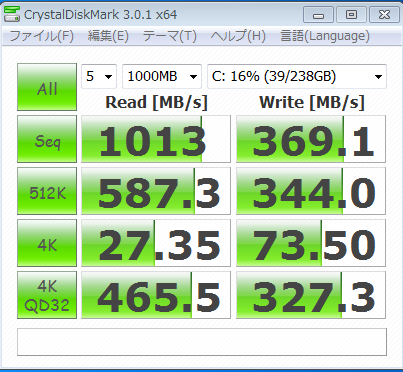Minimize the CrystalDiskMark window
The width and height of the screenshot is (403, 372).
pyautogui.click(x=318, y=15)
